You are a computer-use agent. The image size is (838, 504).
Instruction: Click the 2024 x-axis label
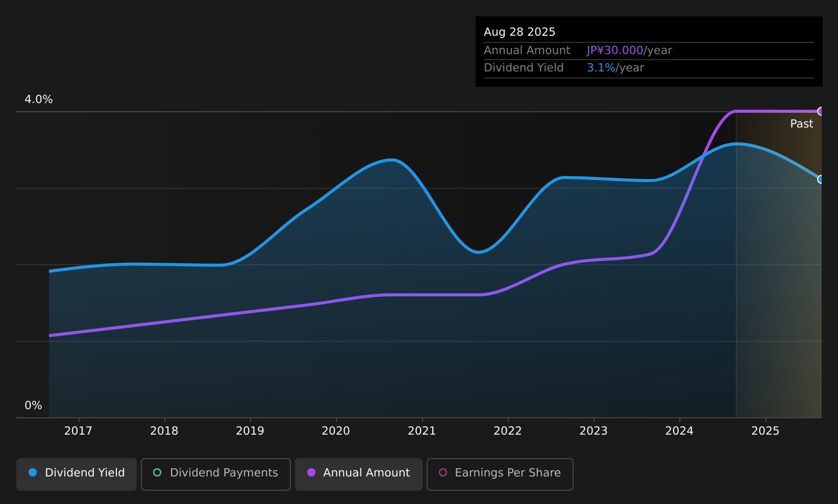679,431
